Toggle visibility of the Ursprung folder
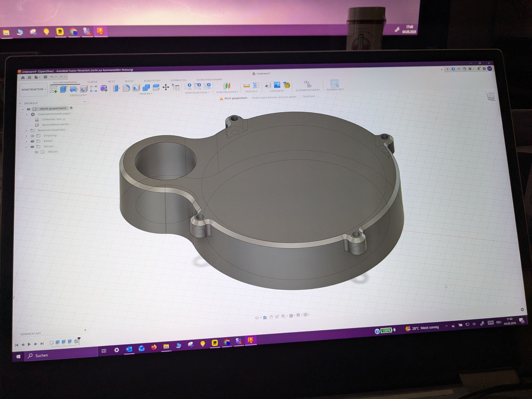Image resolution: width=532 pixels, height=399 pixels. tap(32, 136)
